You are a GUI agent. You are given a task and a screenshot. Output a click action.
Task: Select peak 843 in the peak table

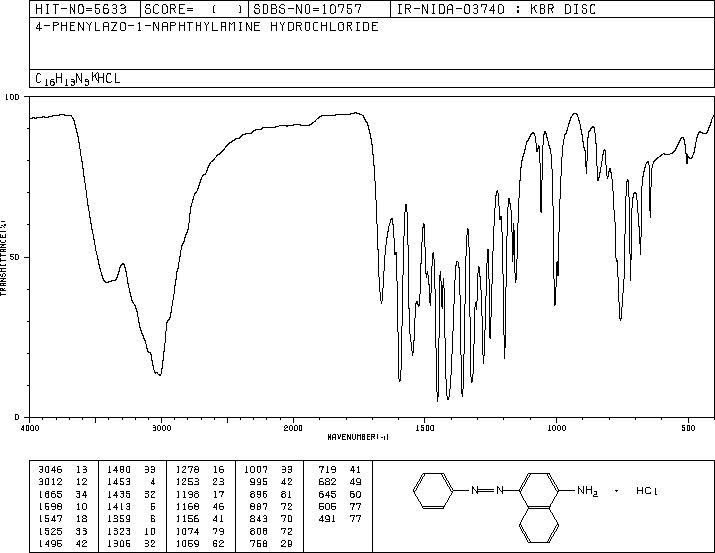coord(271,519)
